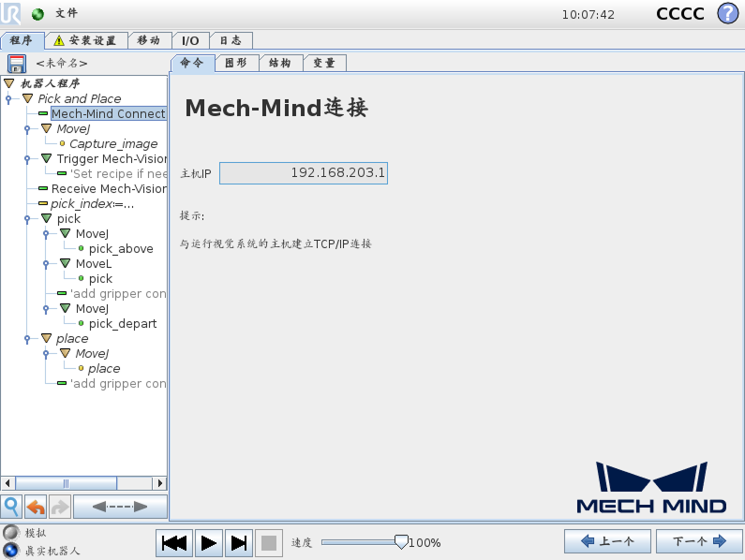Click the rewind to start button
The width and height of the screenshot is (745, 560).
174,543
